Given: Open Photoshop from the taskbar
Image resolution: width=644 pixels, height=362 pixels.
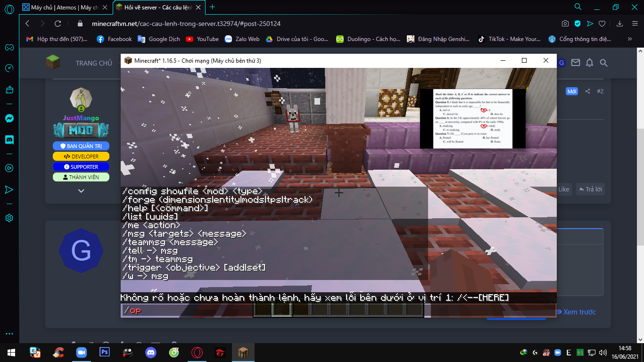Looking at the screenshot, I should tap(105, 353).
